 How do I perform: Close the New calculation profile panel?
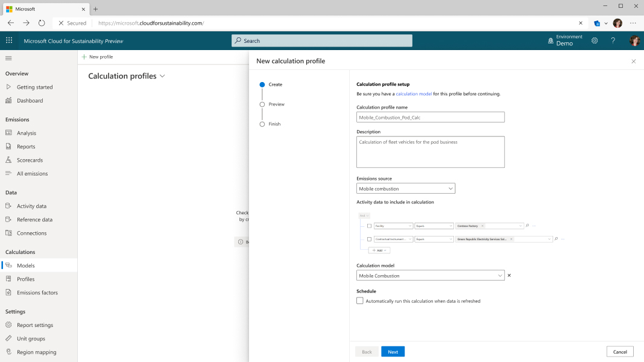(x=634, y=61)
